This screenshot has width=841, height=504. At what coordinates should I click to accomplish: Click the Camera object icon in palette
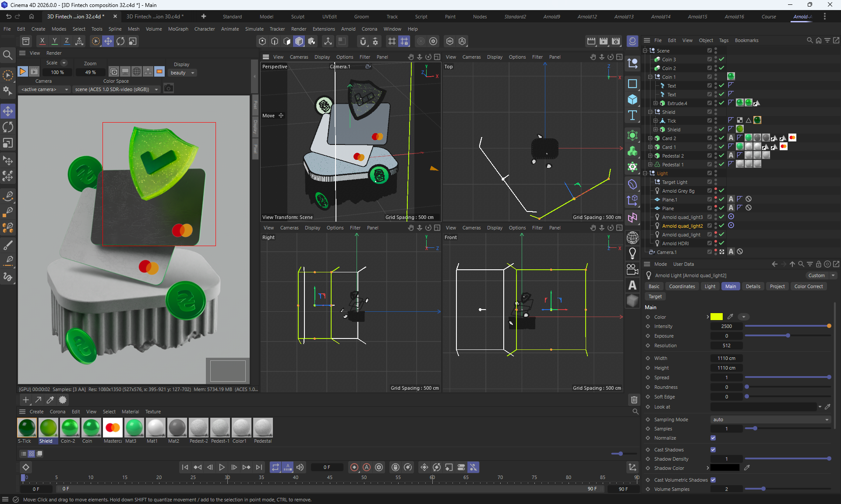coord(632,269)
